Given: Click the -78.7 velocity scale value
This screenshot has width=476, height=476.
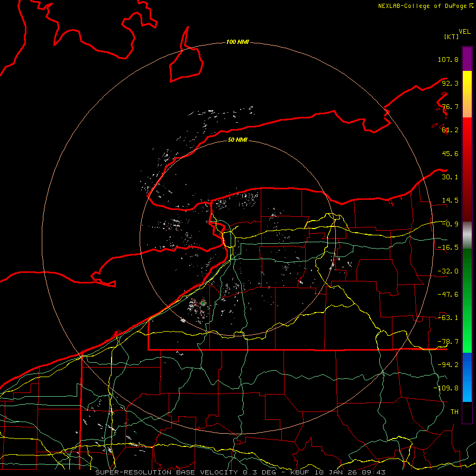Looking at the screenshot, I should coord(448,342).
